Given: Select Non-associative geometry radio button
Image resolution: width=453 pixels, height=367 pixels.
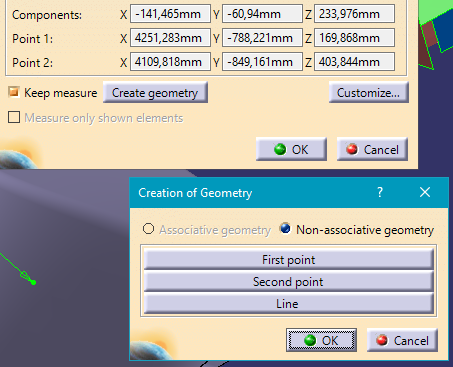Looking at the screenshot, I should [x=285, y=229].
